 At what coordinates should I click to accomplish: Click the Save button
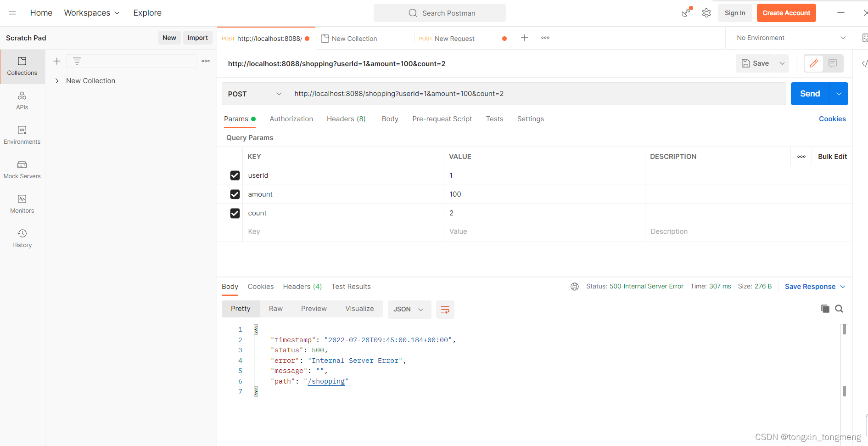(x=756, y=63)
